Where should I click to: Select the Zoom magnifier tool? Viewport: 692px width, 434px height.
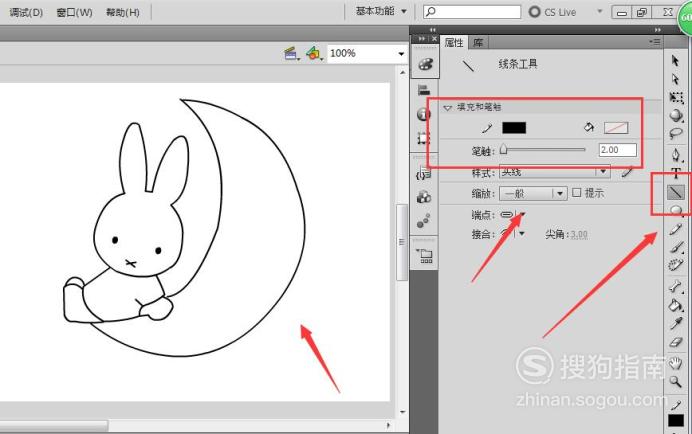click(x=676, y=381)
